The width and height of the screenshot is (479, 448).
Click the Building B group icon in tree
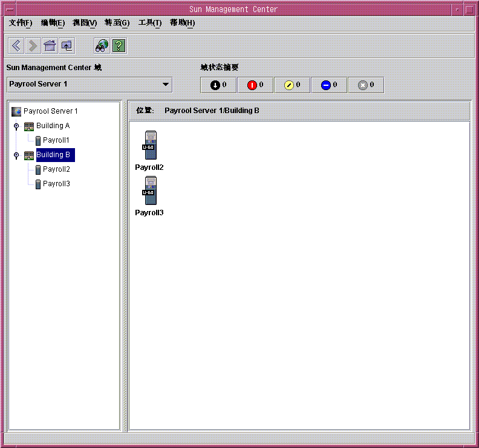pos(29,155)
